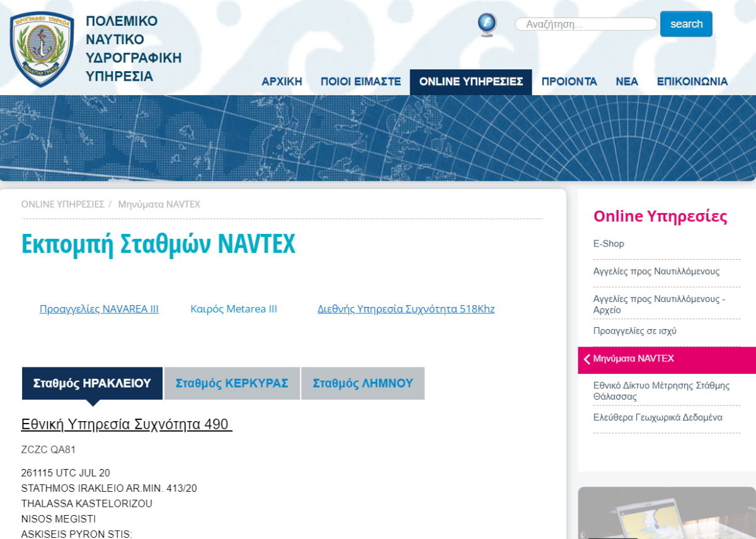756x539 pixels.
Task: Open Προαγγελίες NAVAREA III link
Action: [x=99, y=309]
